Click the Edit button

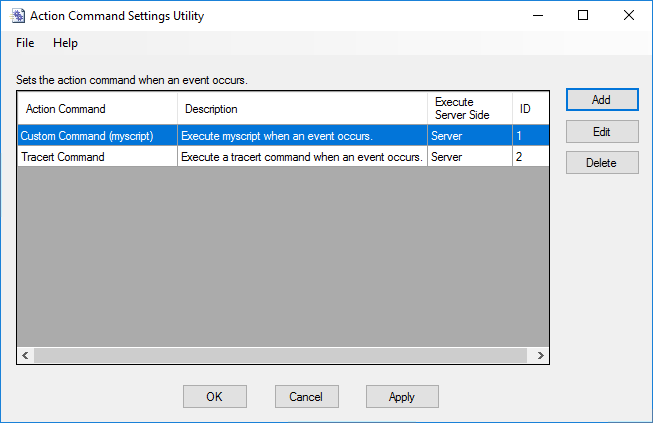point(601,131)
